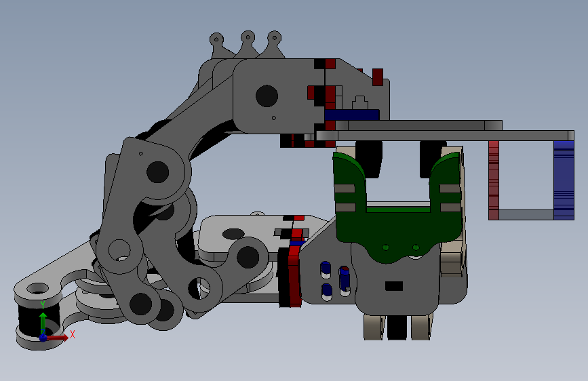This screenshot has height=381, width=588.
Task: Select the tall blue block at the frame's right end
Action: pyautogui.click(x=564, y=180)
